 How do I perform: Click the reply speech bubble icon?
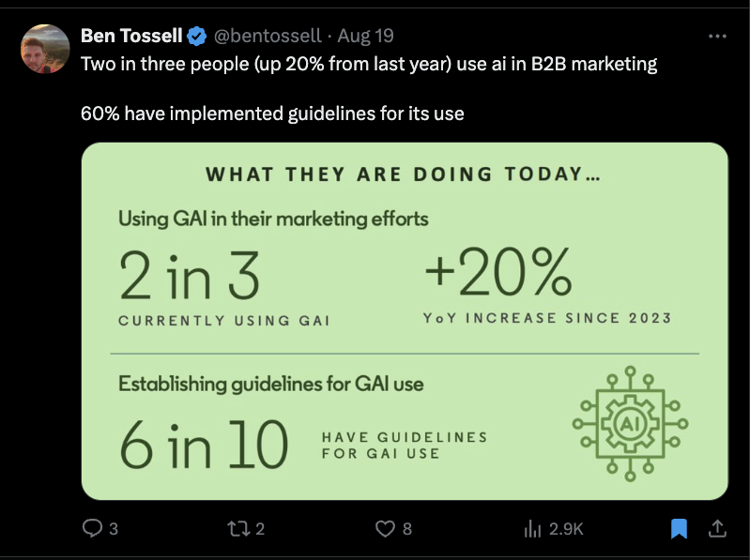coord(92,528)
